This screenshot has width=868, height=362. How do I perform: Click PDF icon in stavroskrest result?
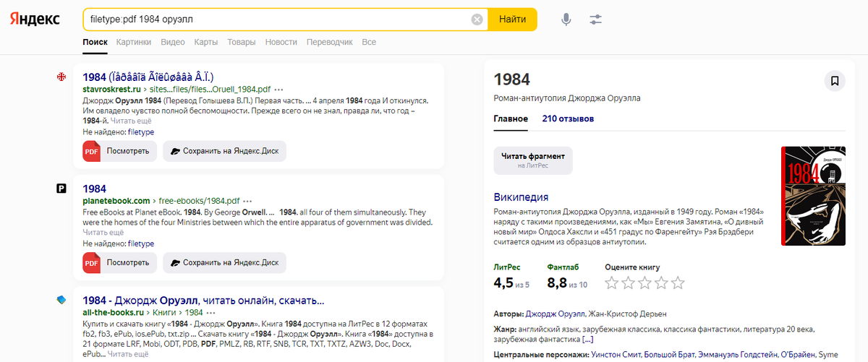(91, 151)
